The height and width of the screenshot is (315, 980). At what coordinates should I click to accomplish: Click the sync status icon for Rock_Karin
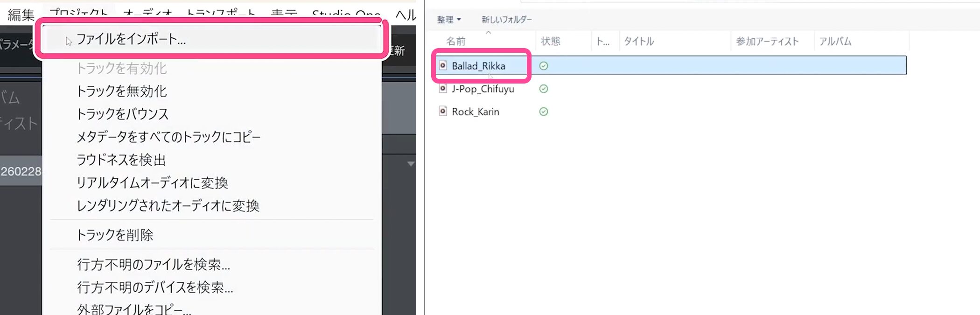click(x=543, y=112)
